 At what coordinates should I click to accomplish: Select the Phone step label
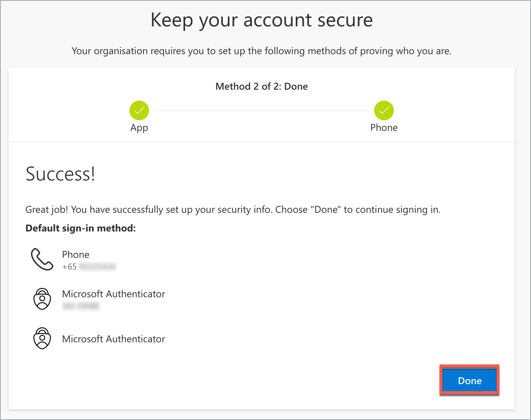click(x=384, y=127)
